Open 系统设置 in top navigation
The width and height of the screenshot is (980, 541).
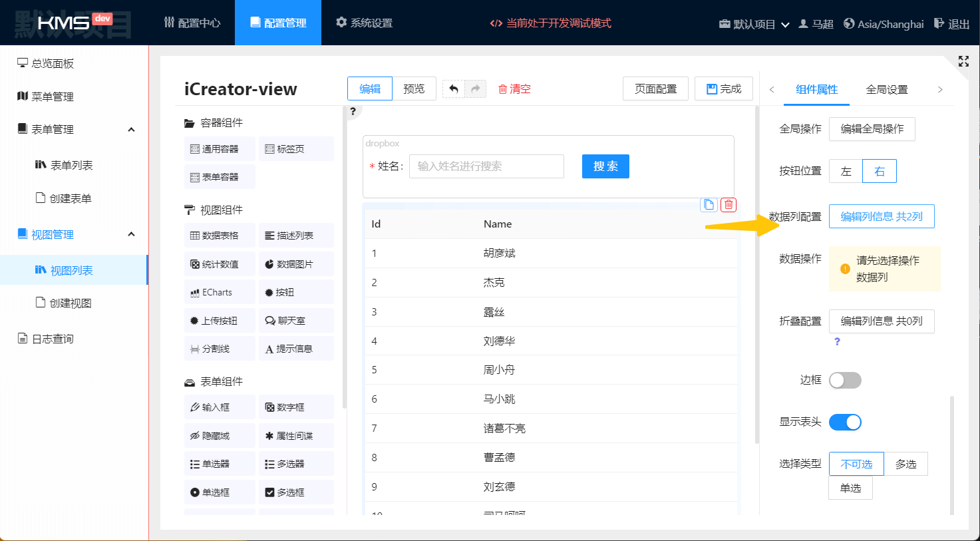point(364,23)
